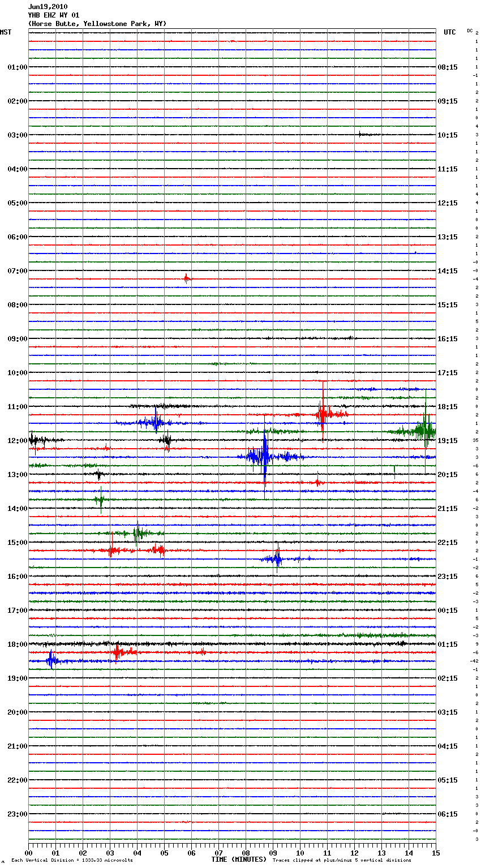Select the '05:00' MST time label
481x868 pixels.
click(x=17, y=203)
